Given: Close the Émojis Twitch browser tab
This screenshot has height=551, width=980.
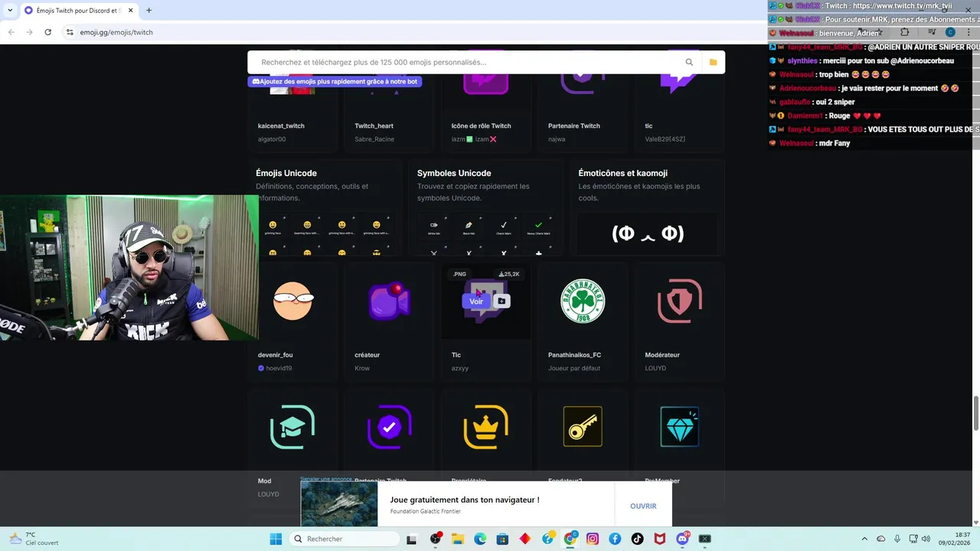Looking at the screenshot, I should pyautogui.click(x=130, y=10).
